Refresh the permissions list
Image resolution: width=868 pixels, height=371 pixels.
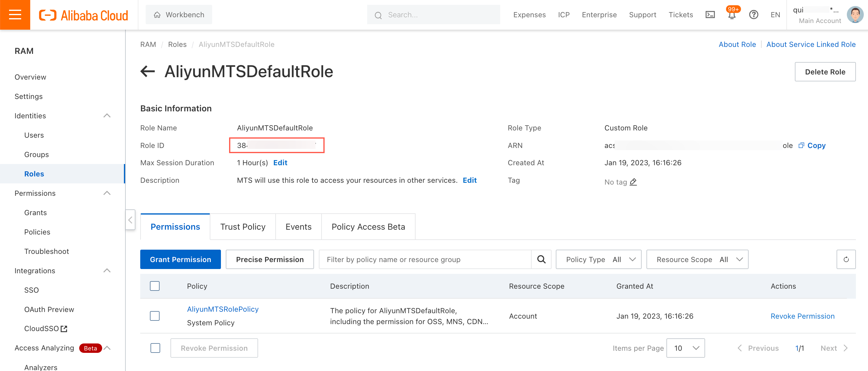coord(846,259)
